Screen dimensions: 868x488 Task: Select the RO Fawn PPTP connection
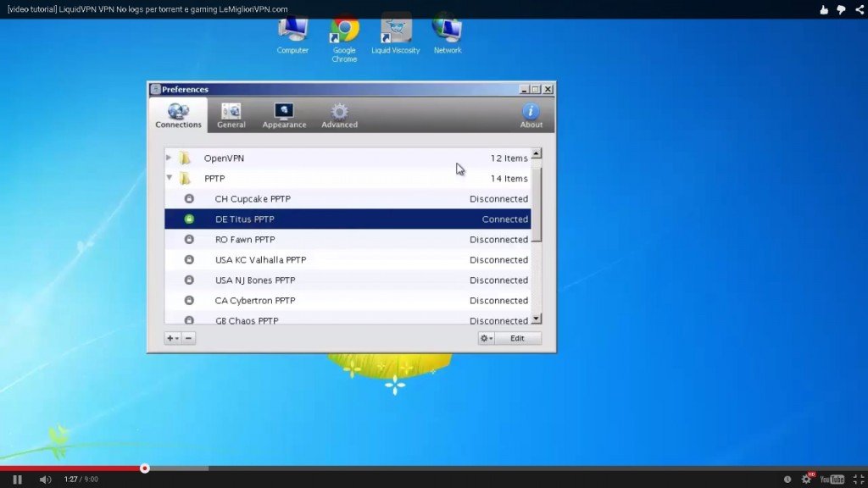tap(348, 240)
